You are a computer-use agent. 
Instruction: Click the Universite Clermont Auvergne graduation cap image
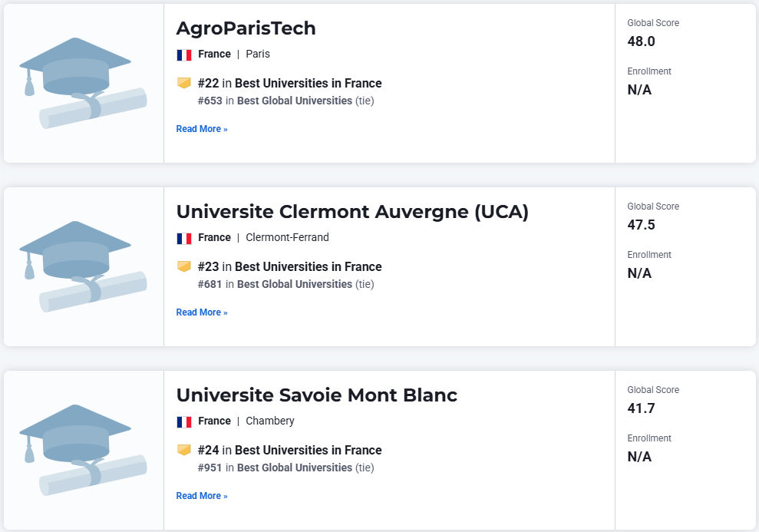point(83,266)
